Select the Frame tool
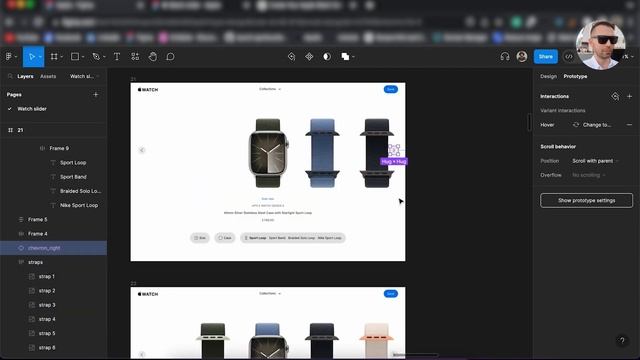The width and height of the screenshot is (640, 360). [x=54, y=57]
